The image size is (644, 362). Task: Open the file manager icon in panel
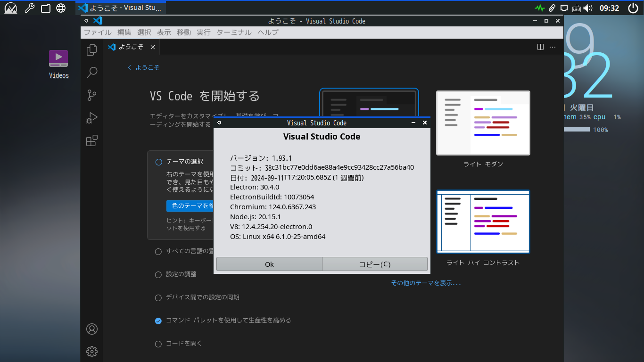[45, 8]
